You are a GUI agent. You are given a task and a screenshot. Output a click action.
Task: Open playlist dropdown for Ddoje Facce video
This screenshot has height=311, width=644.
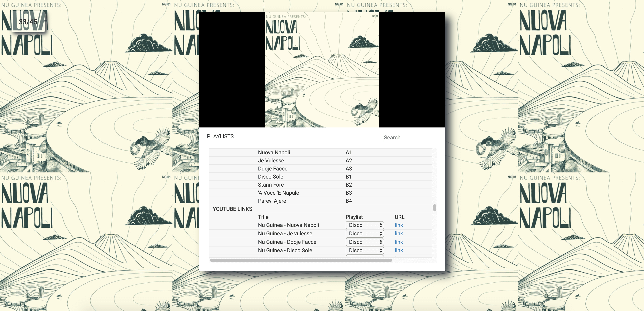[364, 242]
